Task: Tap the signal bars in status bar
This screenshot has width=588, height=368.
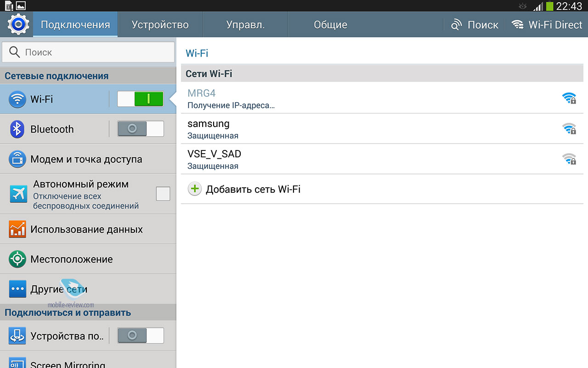Action: click(x=538, y=6)
